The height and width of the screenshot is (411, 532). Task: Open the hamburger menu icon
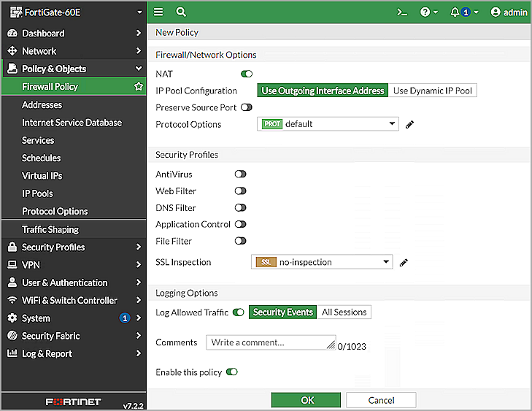(158, 12)
